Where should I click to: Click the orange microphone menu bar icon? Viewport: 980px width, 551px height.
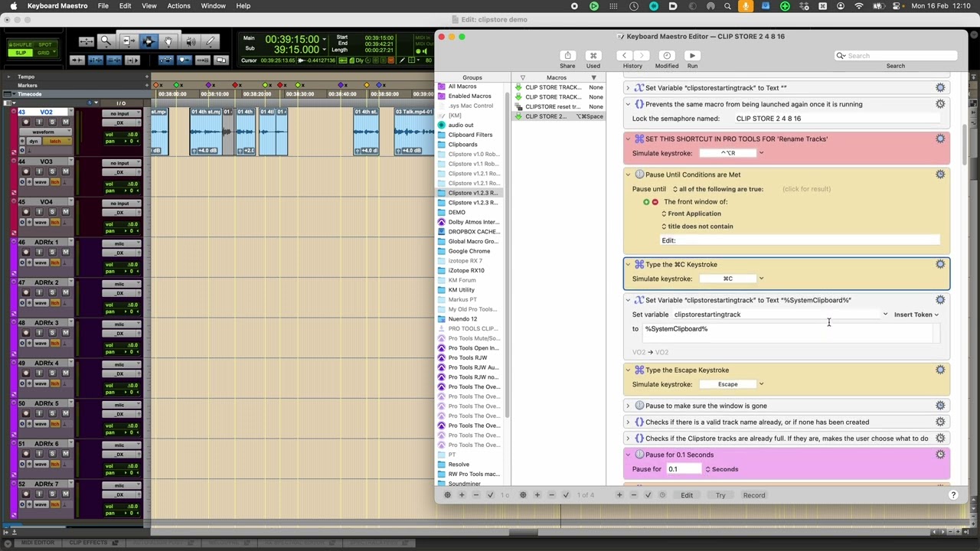[746, 6]
